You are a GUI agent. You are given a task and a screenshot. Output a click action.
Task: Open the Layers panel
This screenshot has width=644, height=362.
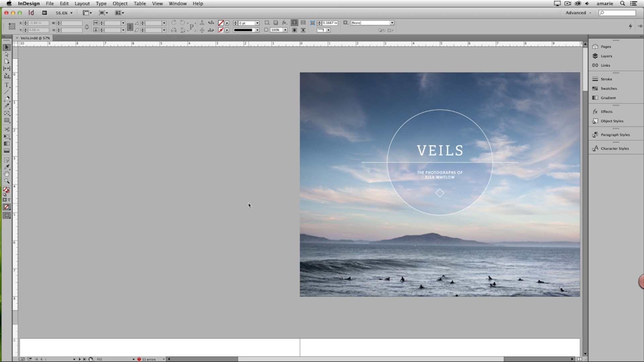tap(606, 56)
